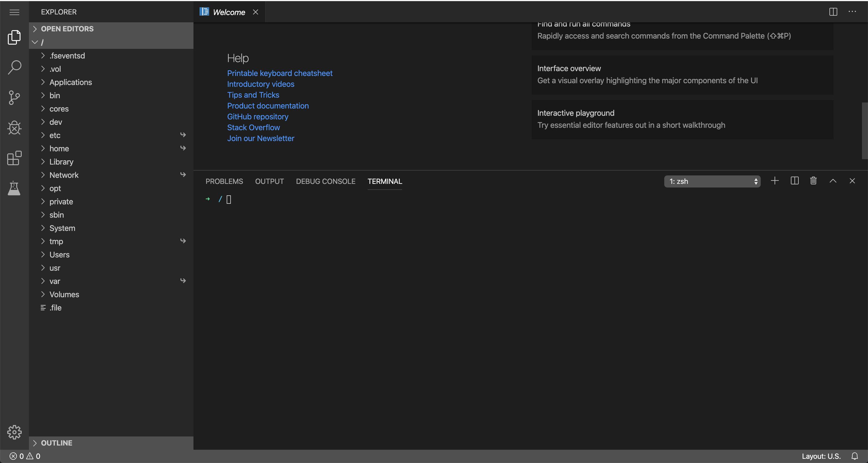Open the terminal selector 1: zsh dropdown
Viewport: 868px width, 463px height.
coord(712,181)
